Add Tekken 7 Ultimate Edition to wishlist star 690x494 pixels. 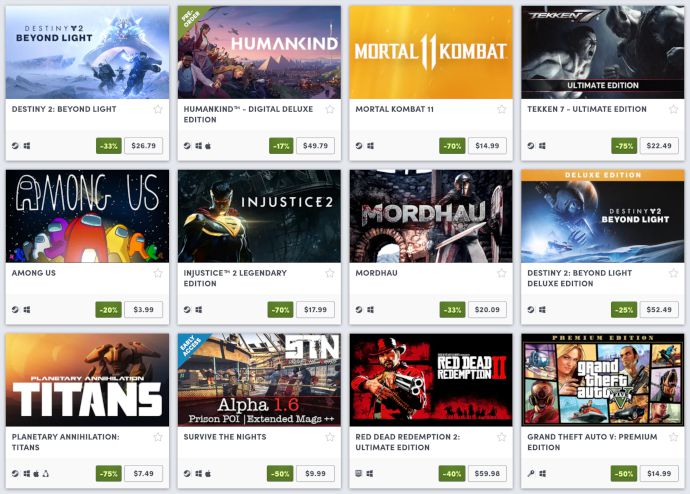[673, 109]
